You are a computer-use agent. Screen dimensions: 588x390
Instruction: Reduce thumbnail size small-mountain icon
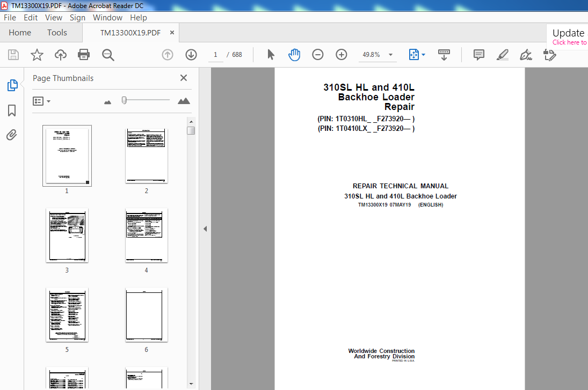107,102
